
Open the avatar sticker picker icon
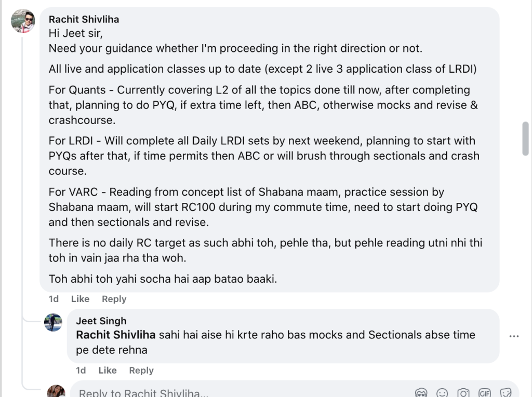point(421,393)
